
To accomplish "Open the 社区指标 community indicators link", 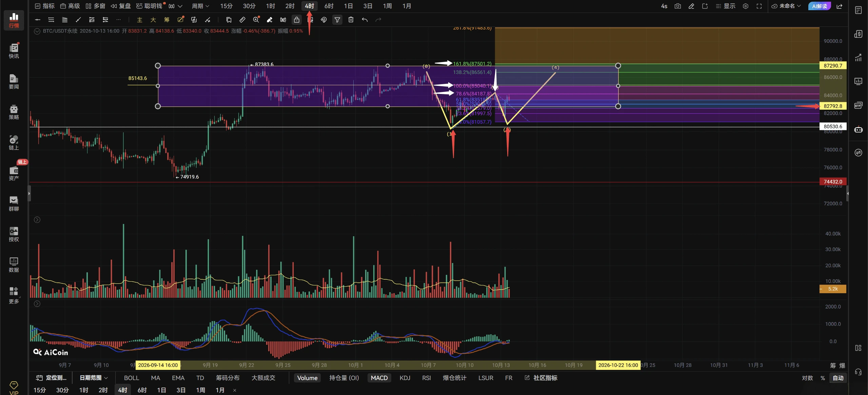I will coord(541,378).
